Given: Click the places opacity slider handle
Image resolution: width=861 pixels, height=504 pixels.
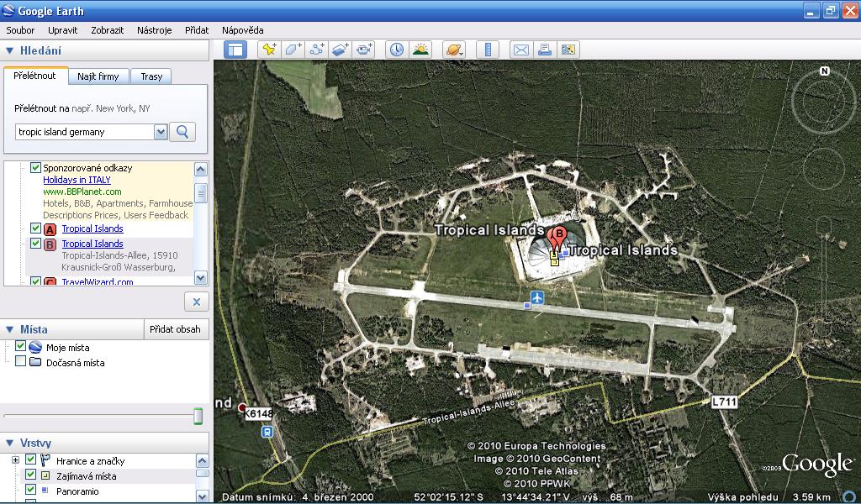Looking at the screenshot, I should 198,416.
